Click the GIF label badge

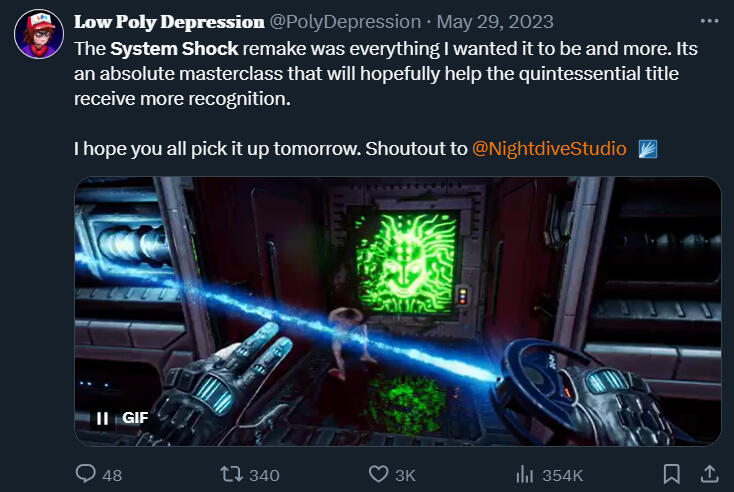coord(135,418)
